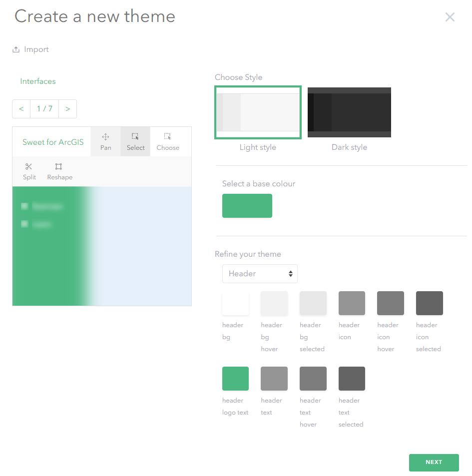Go to previous interface preview

pyautogui.click(x=21, y=109)
